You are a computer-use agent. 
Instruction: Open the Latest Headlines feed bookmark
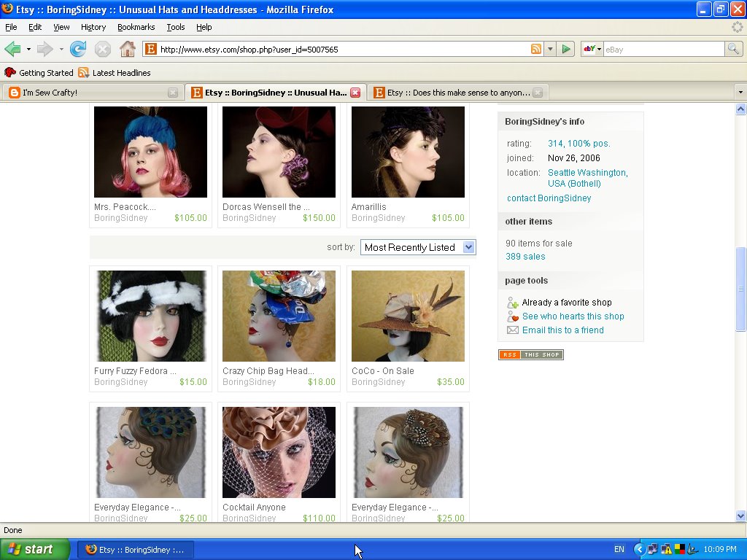[115, 73]
